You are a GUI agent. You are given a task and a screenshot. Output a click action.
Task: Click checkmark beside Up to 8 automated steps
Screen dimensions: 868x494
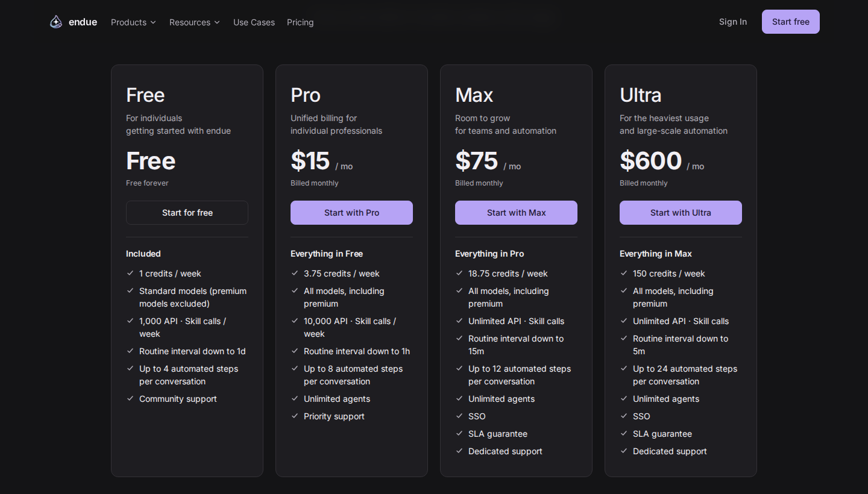pos(295,369)
